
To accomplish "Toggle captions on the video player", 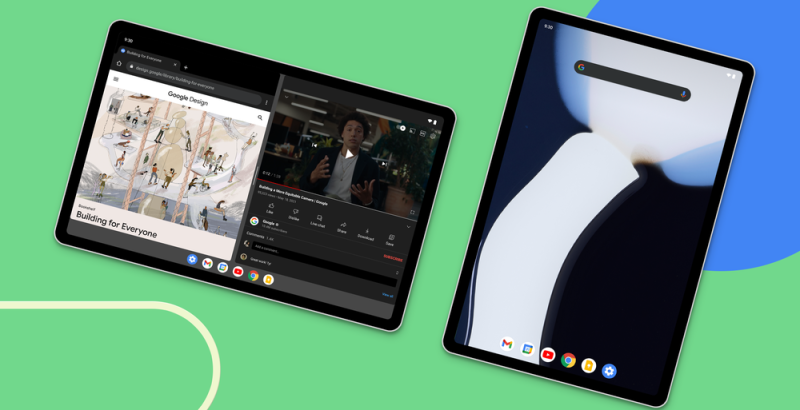I will click(422, 134).
